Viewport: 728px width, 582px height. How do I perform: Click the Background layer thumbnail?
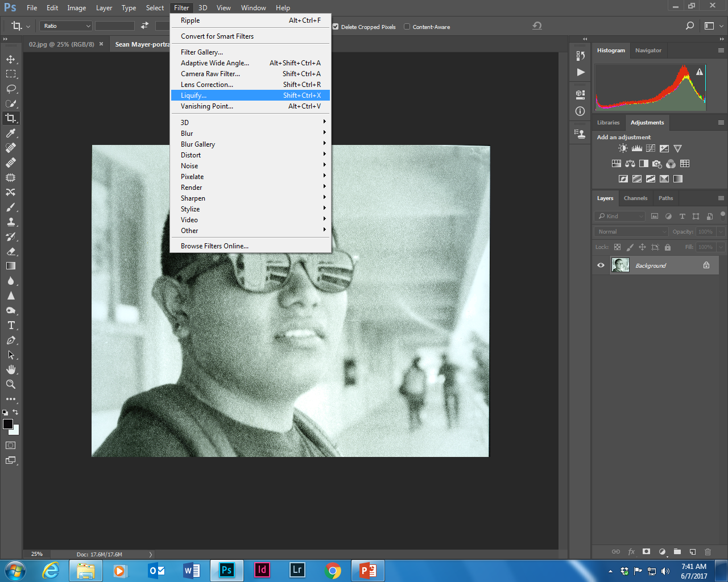[x=620, y=265]
